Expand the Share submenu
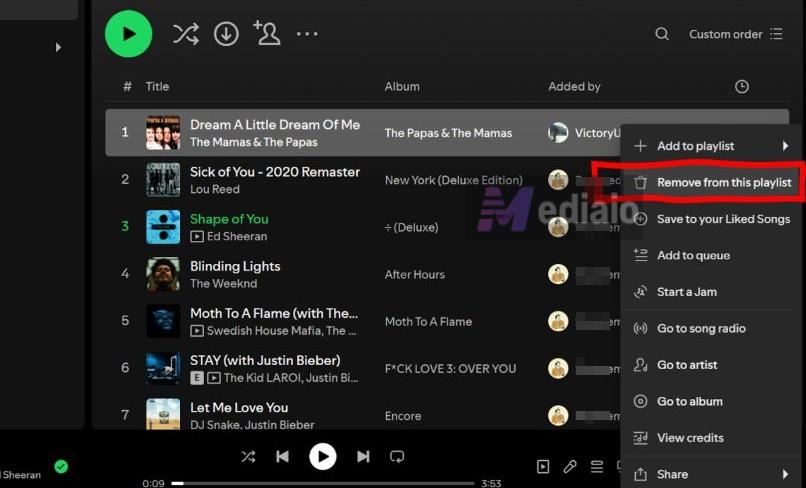This screenshot has height=488, width=806. click(712, 474)
